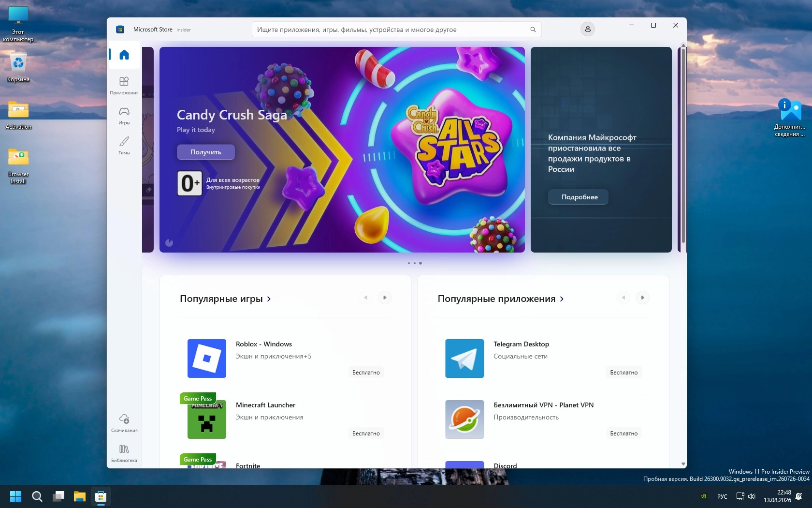
Task: Open the clock and date in taskbar
Action: pyautogui.click(x=777, y=496)
